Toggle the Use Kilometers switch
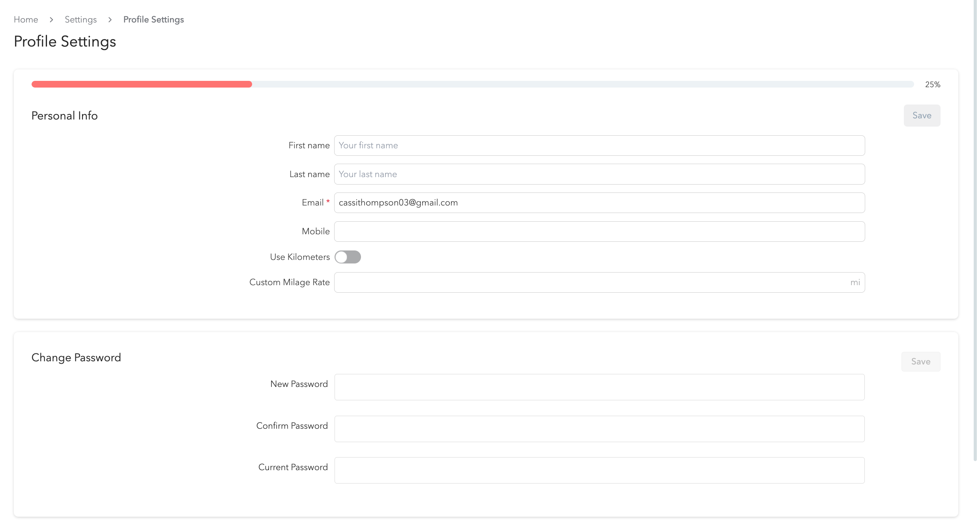This screenshot has width=980, height=523. [348, 257]
